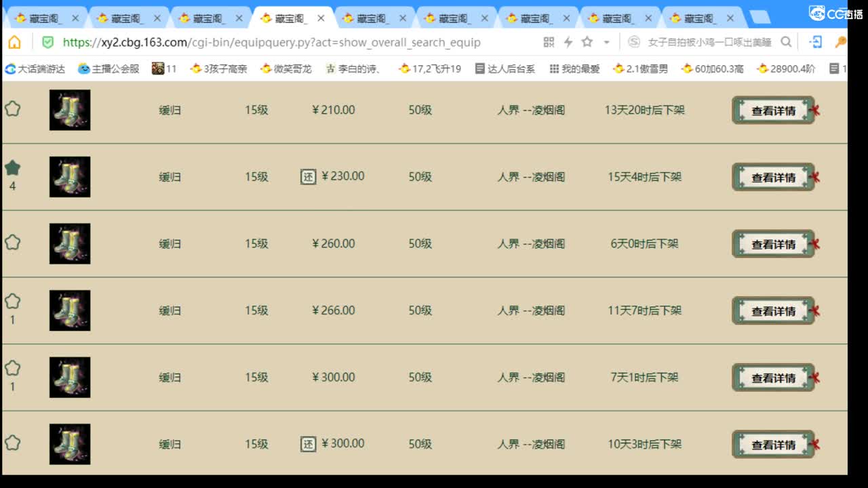The height and width of the screenshot is (488, 868).
Task: Click the boots thumbnail of the ¥300.00 listing
Action: 69,378
